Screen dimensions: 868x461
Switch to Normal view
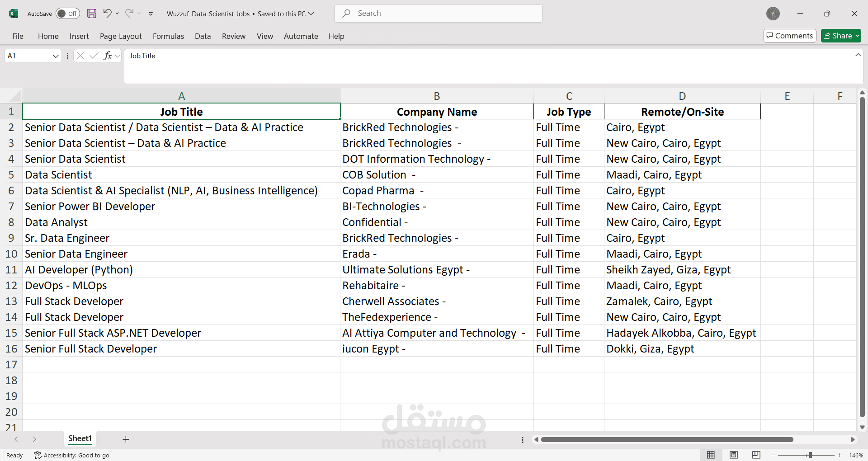pyautogui.click(x=711, y=455)
